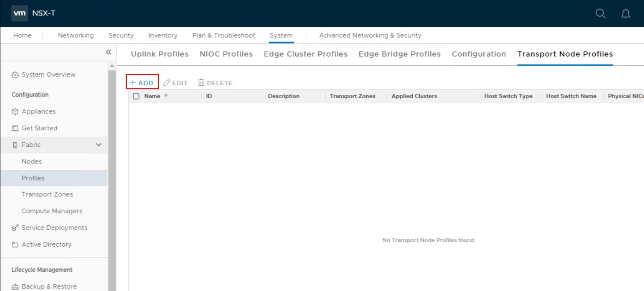Click the Get Started monitor icon

(15, 128)
